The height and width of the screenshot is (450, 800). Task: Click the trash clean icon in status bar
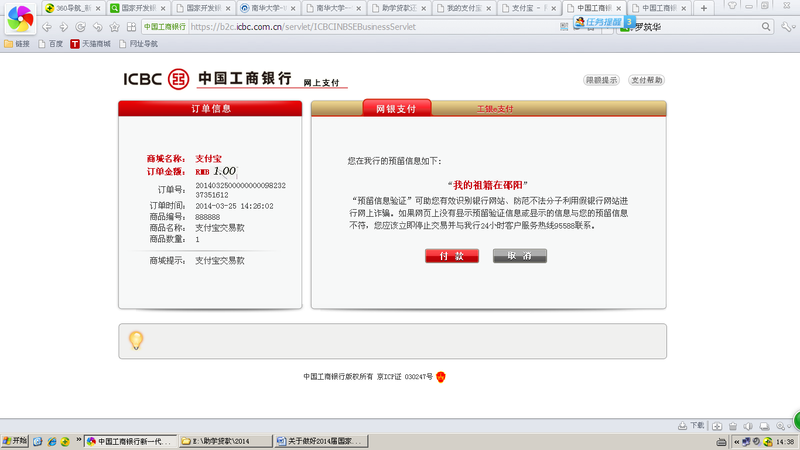point(733,426)
